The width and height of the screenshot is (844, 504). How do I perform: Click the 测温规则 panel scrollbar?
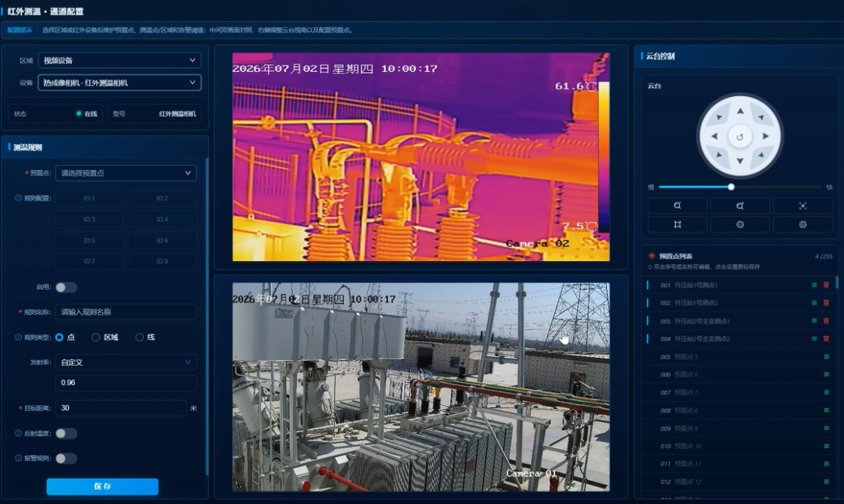coord(207,316)
